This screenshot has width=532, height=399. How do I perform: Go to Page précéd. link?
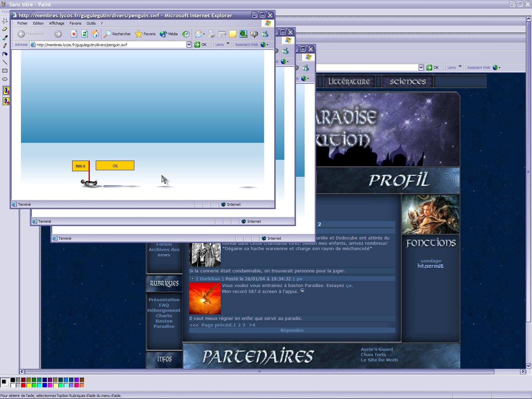point(217,325)
